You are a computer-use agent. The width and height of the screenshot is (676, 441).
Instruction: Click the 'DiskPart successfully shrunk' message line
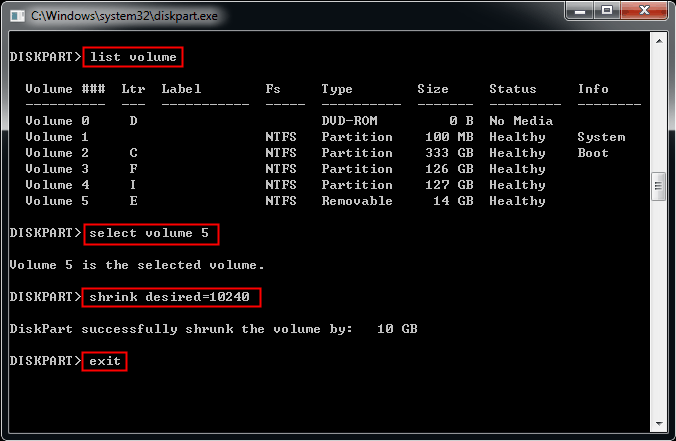(212, 329)
